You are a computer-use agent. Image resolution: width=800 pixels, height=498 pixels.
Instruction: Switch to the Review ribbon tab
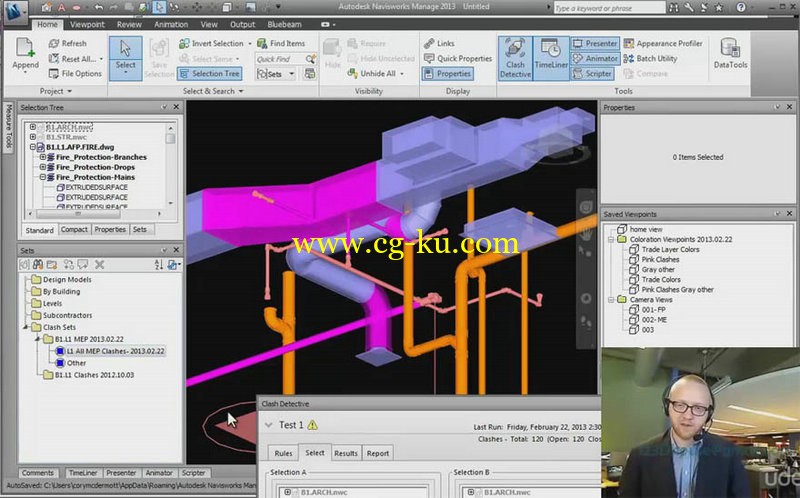pos(129,24)
